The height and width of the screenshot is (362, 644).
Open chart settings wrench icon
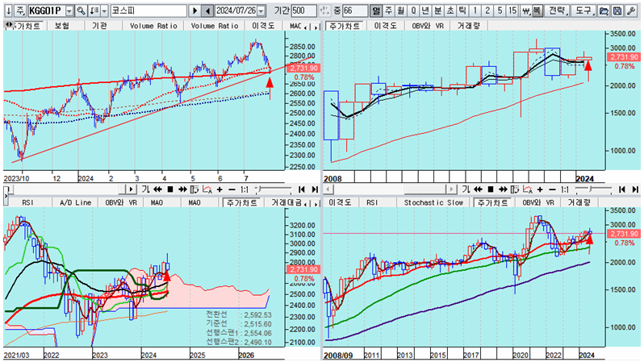tap(631, 10)
